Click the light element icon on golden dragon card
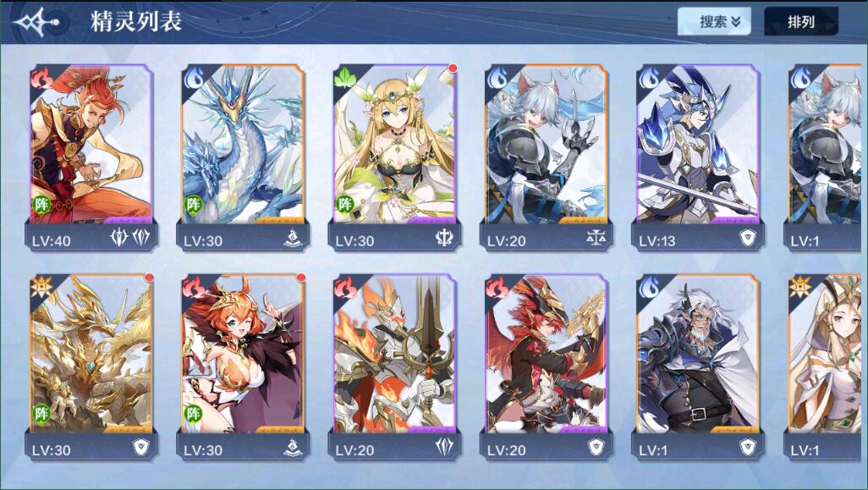 click(x=41, y=288)
